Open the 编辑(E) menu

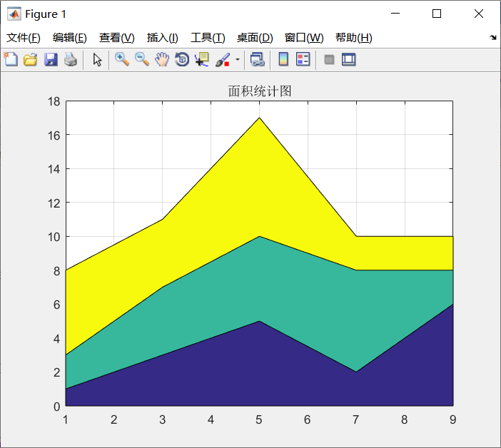pos(70,38)
